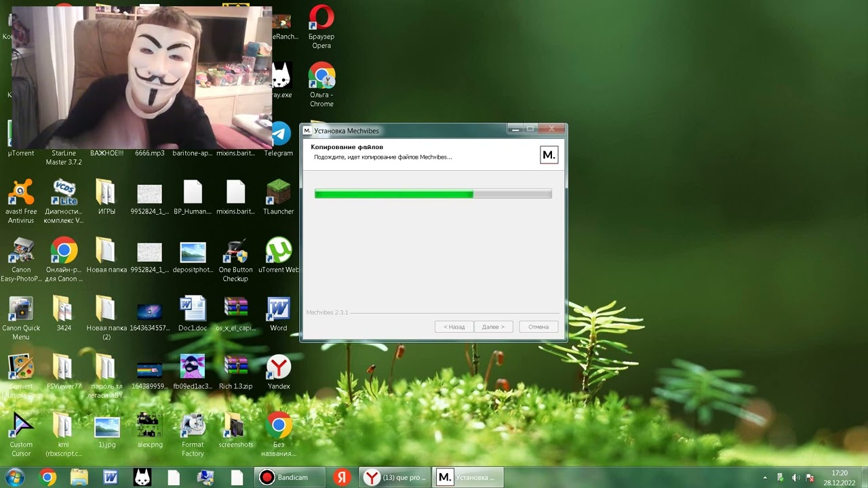Open the Без названия... Chrome shortcut
Image resolution: width=868 pixels, height=488 pixels.
click(279, 435)
